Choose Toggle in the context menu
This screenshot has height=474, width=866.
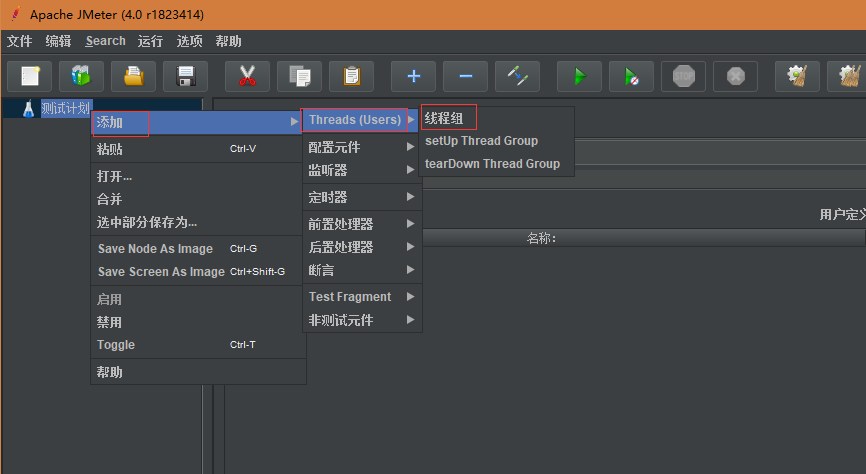[x=197, y=345]
